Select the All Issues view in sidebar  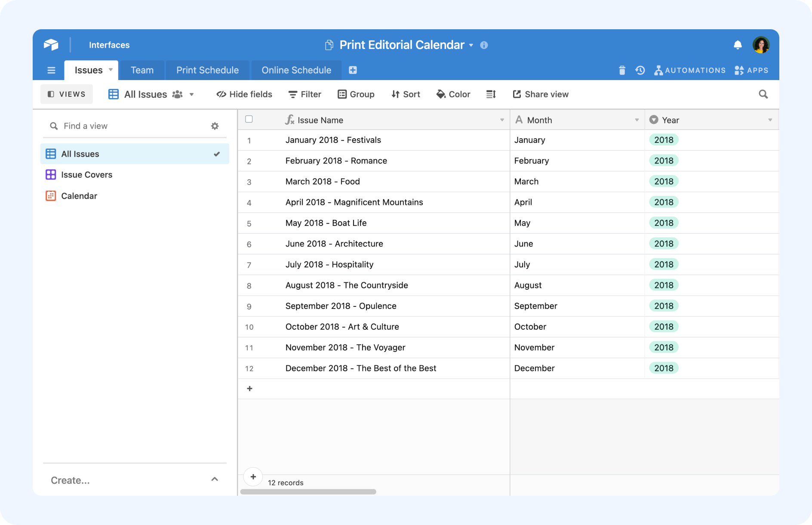tap(135, 154)
